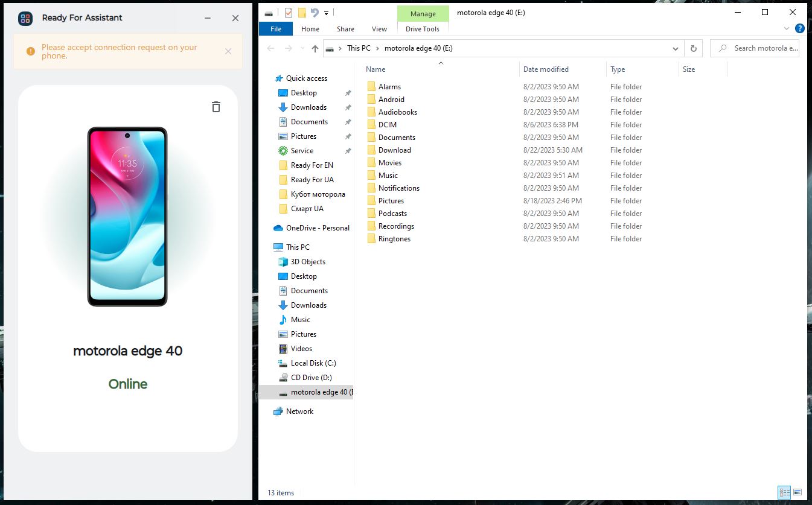Click the Online status text

point(128,384)
